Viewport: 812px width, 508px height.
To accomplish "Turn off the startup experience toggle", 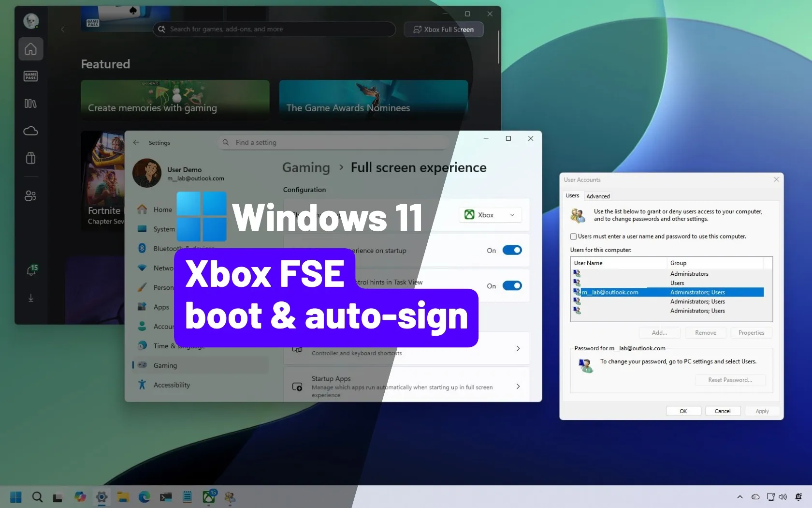I will 511,250.
